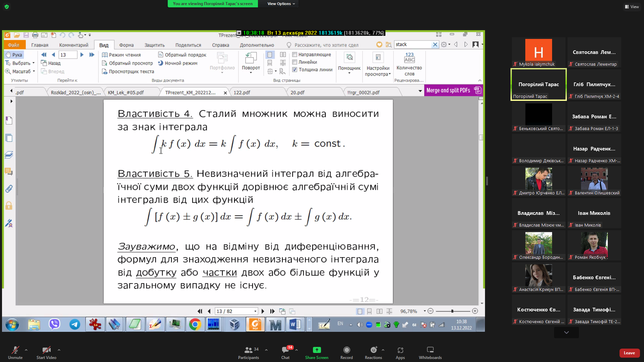This screenshot has height=362, width=644.
Task: Click the Rotate view (Поворот) icon
Action: pos(251,58)
